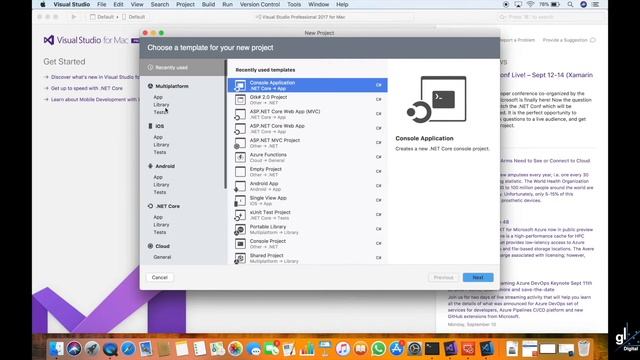Open the Version Control menu
The height and width of the screenshot is (360, 640).
(260, 4)
